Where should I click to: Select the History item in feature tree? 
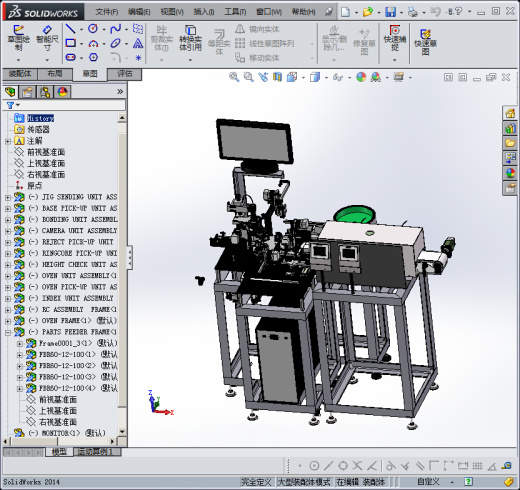click(40, 118)
